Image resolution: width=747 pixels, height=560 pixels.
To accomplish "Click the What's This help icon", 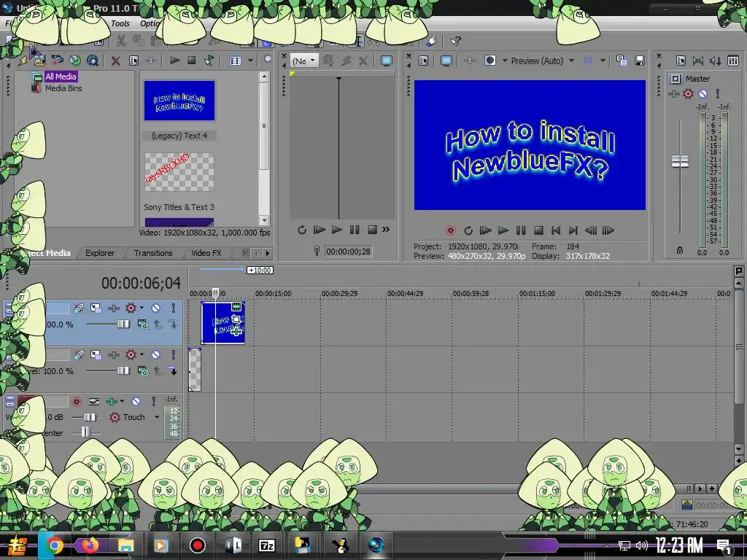I will [x=455, y=42].
